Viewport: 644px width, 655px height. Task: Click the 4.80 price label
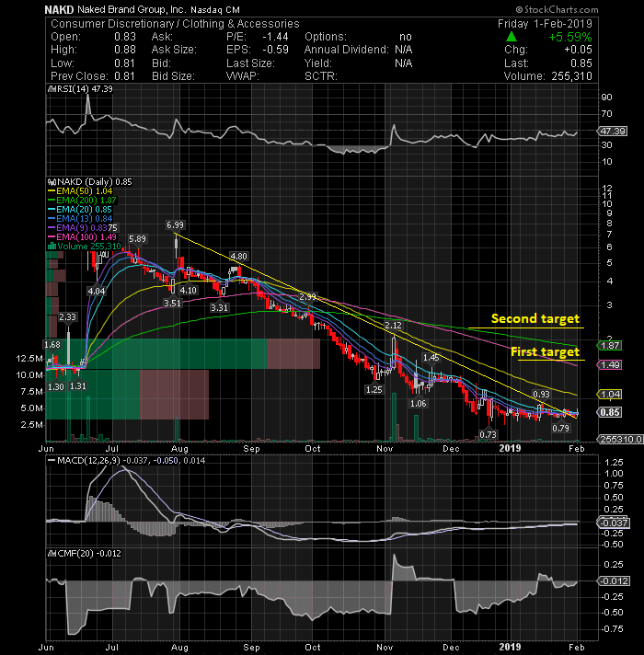[x=239, y=257]
